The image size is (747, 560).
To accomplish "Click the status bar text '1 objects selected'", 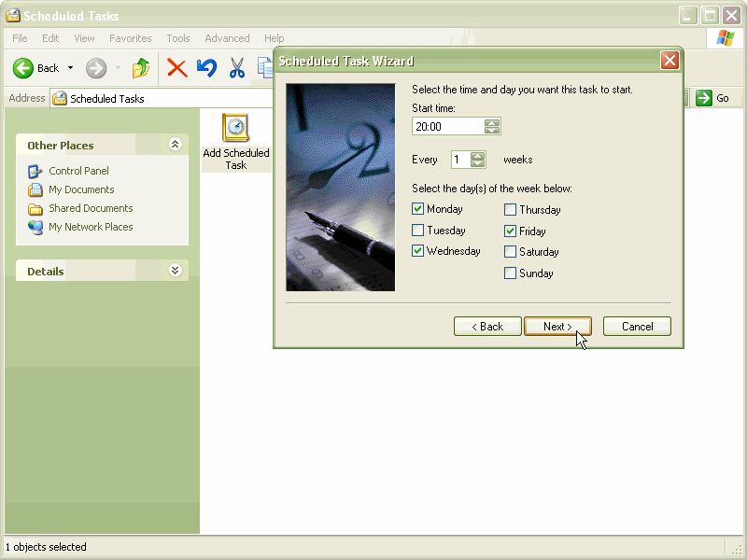I will tap(46, 547).
